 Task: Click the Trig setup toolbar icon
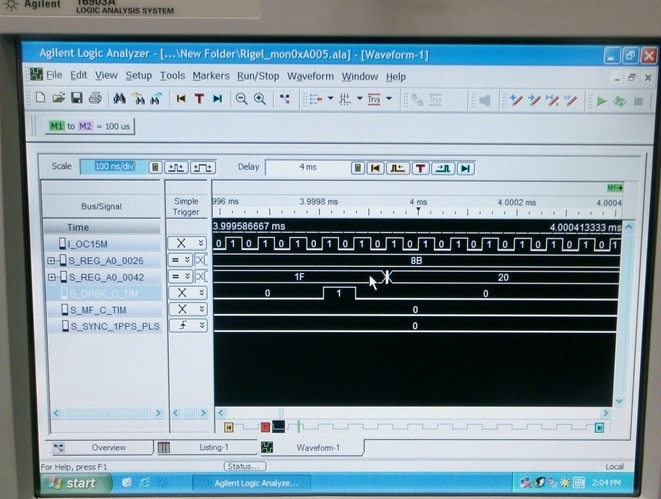coord(374,99)
